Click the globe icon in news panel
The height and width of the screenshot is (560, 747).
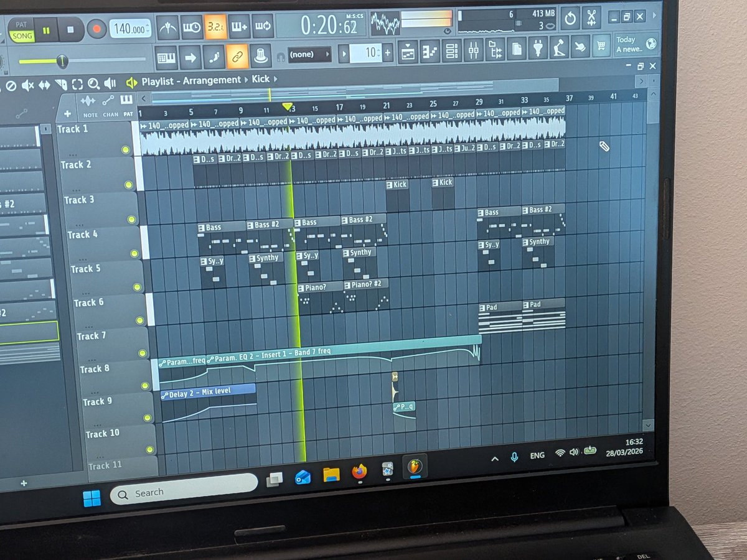(x=651, y=43)
